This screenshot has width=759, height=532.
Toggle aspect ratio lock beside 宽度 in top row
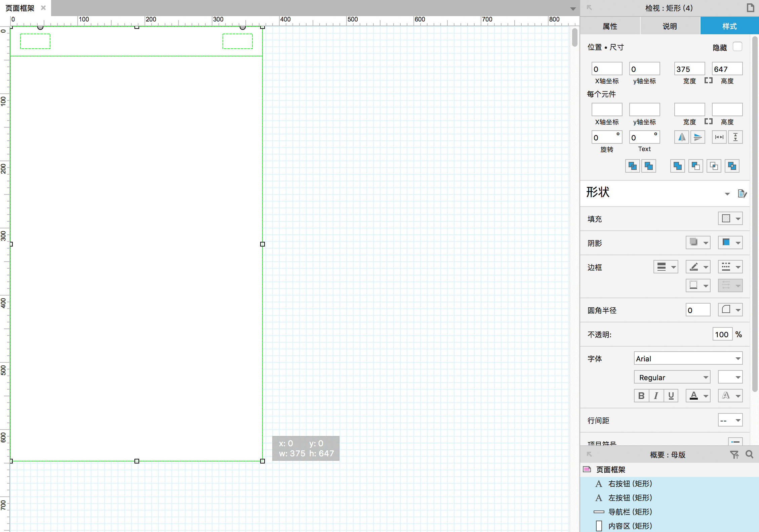[x=709, y=80]
